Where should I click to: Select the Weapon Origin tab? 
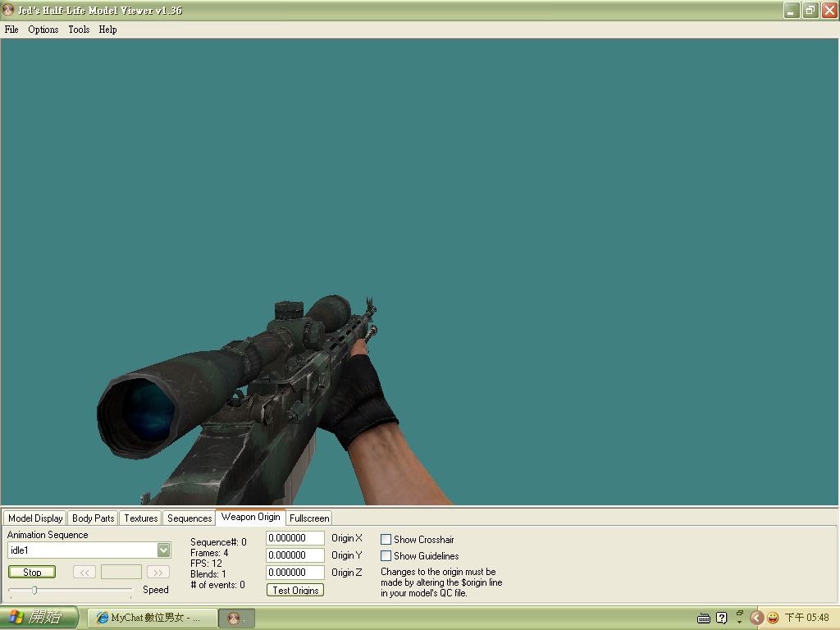point(251,517)
